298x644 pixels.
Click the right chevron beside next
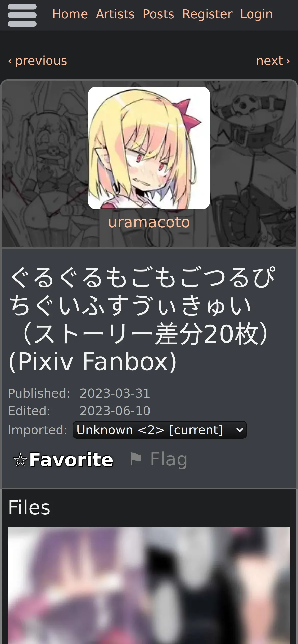288,61
